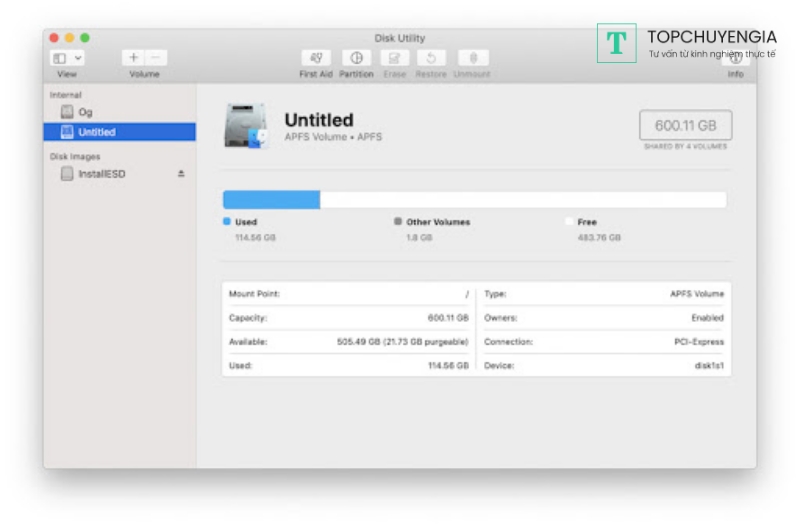
Task: Open the View sidebar dropdown
Action: click(68, 59)
